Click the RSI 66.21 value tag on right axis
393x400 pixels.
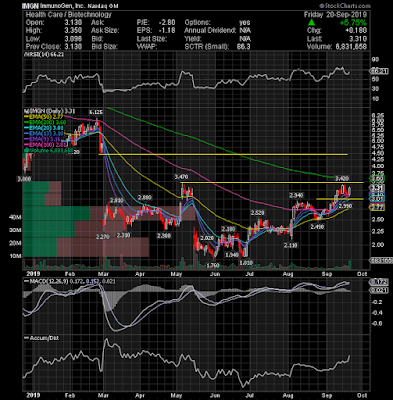379,71
